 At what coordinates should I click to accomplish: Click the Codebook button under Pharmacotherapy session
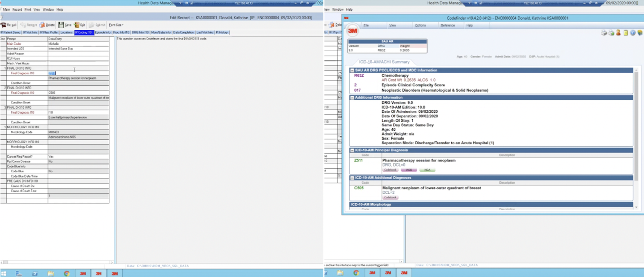coord(390,170)
